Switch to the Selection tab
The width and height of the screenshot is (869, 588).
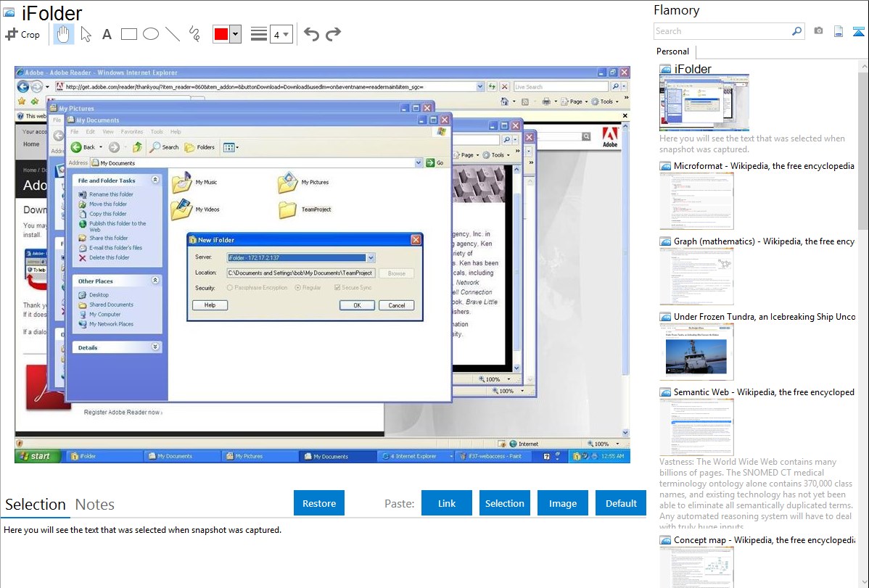click(x=36, y=505)
